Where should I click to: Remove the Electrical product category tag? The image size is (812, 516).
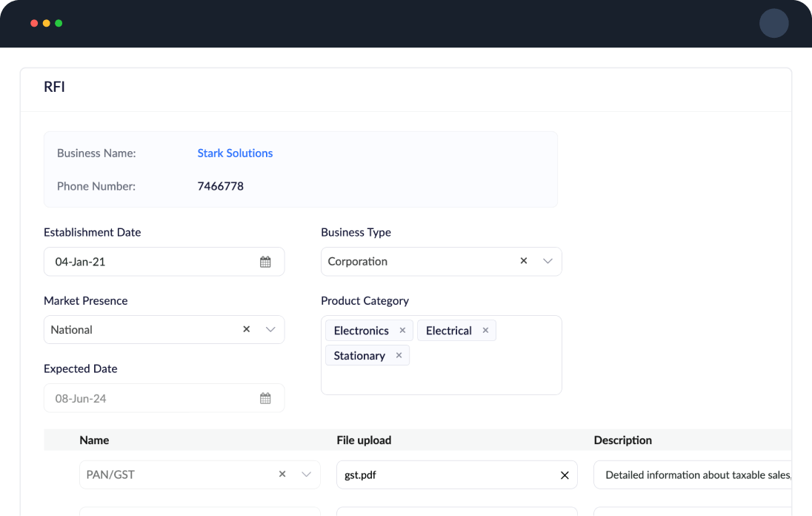pos(485,330)
